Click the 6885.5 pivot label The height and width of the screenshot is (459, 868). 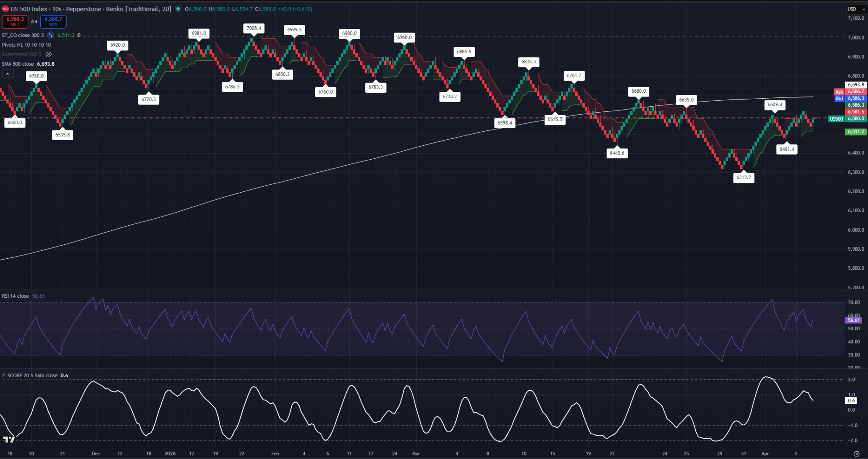(x=464, y=52)
